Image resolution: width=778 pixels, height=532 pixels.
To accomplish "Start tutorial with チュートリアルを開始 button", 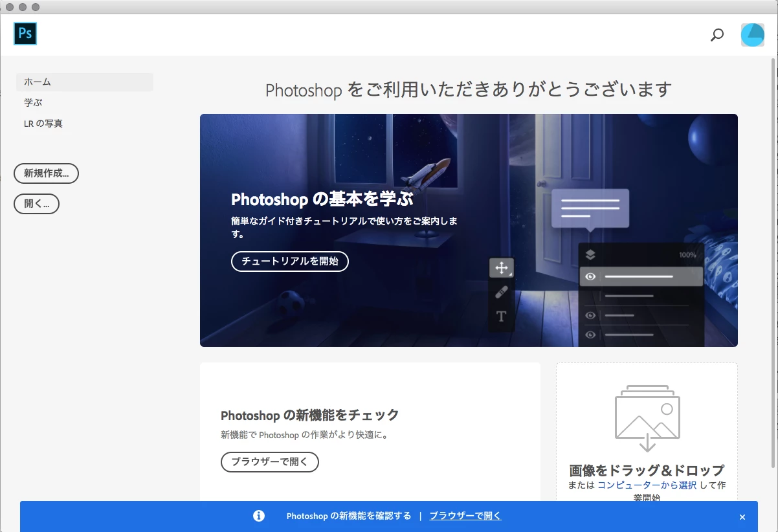I will (290, 261).
